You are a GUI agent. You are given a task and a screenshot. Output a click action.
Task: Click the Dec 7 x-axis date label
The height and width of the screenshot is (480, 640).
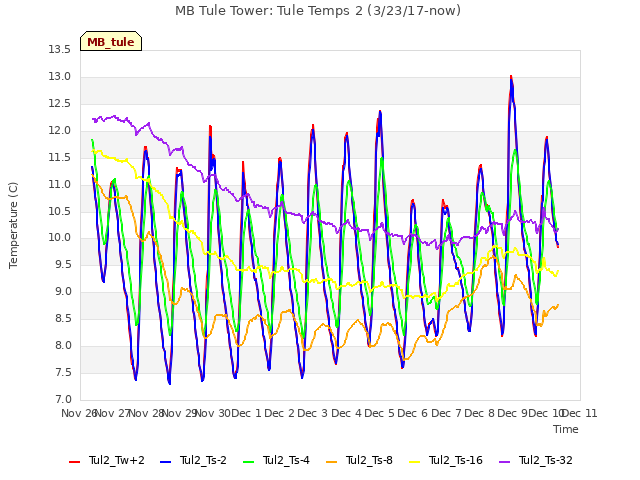click(x=446, y=413)
